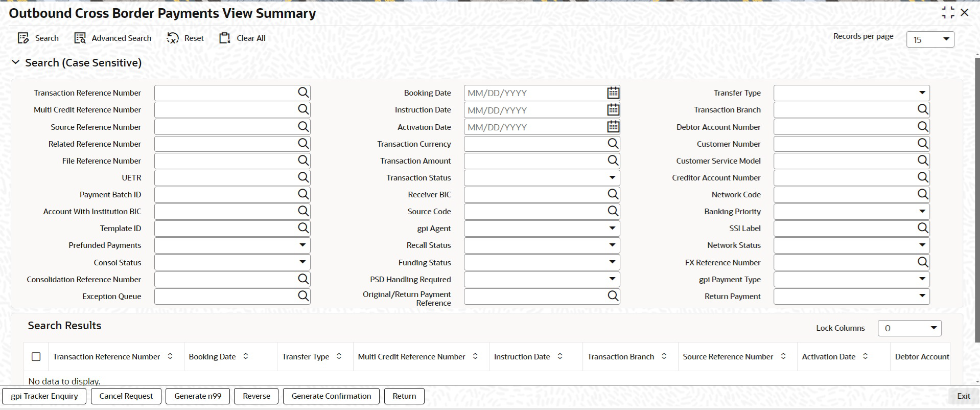Open gpi Tracker Enquiry
The image size is (980, 410).
point(44,396)
